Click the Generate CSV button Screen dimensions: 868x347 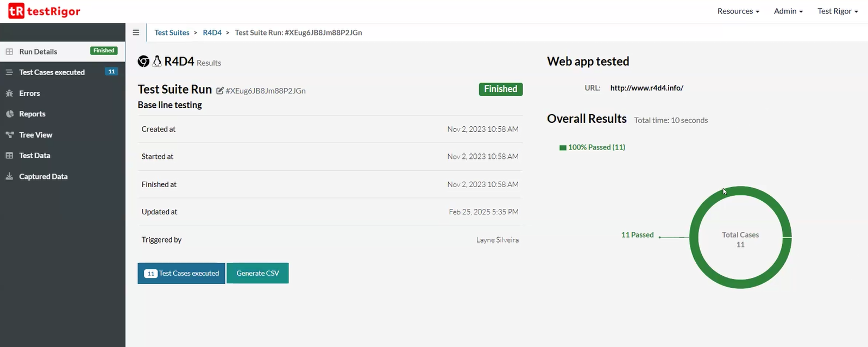tap(257, 273)
